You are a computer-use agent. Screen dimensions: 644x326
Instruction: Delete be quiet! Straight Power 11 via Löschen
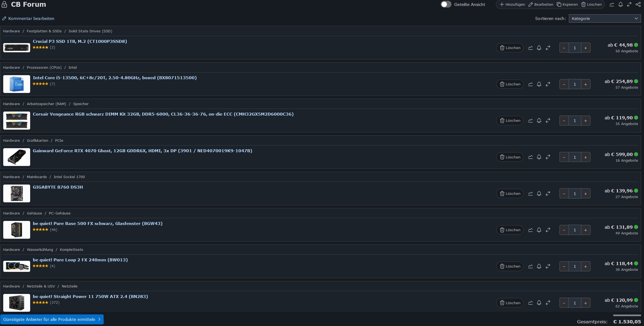510,303
